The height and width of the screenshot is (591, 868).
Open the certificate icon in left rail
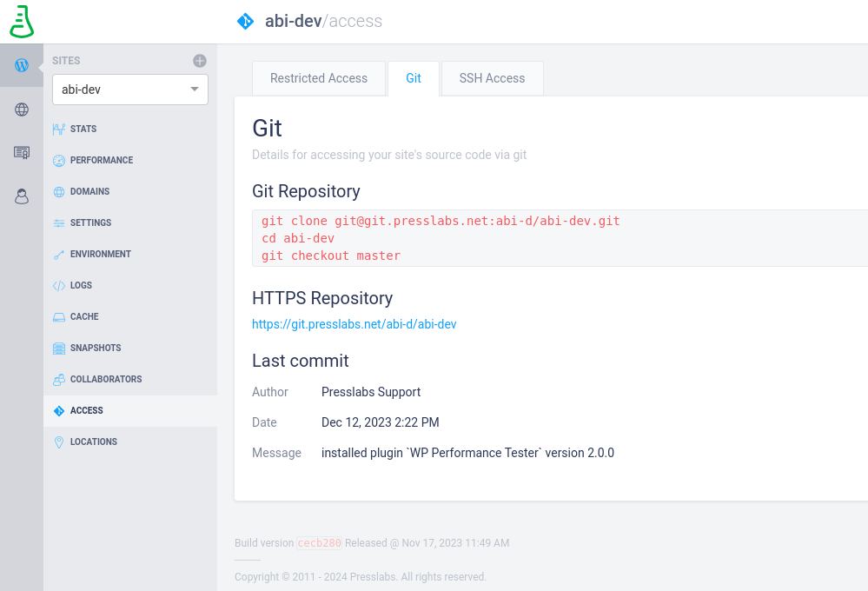(22, 152)
